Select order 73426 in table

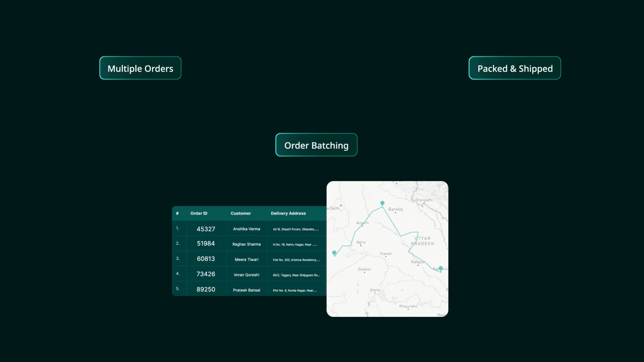tap(206, 274)
